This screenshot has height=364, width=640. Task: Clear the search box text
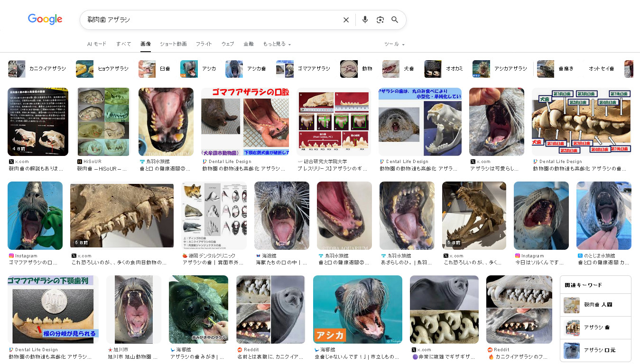click(x=346, y=20)
